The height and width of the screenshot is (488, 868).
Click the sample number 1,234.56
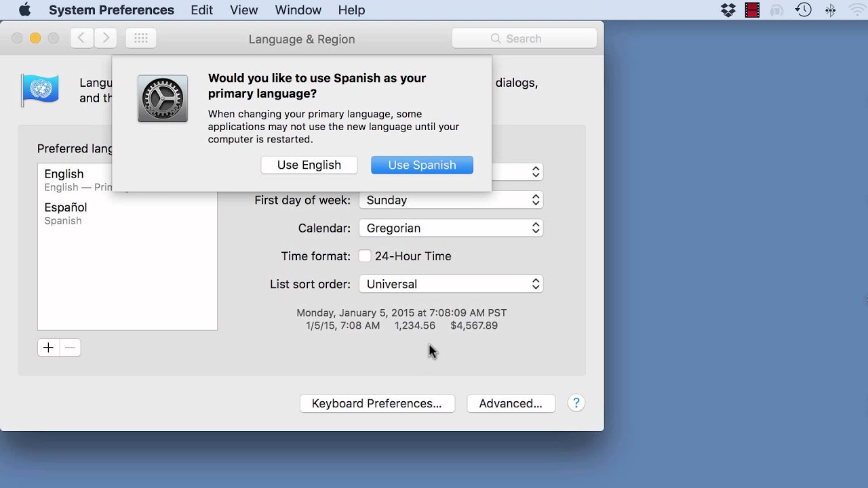pos(415,325)
